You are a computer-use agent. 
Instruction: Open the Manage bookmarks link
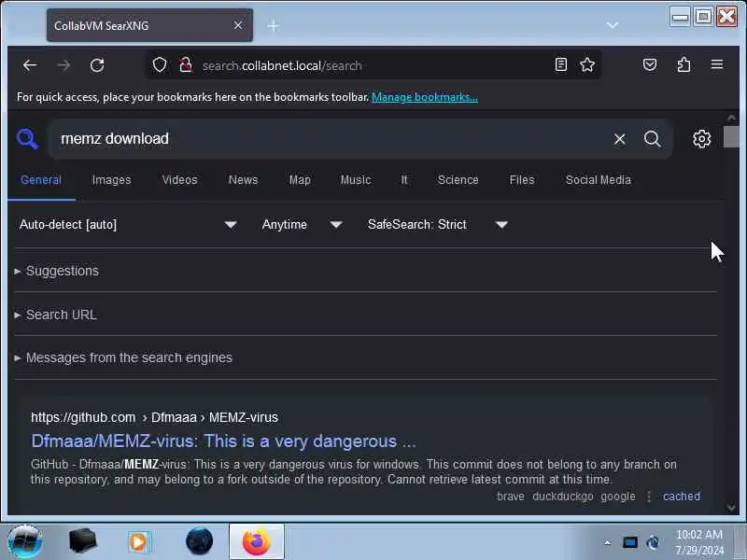(425, 97)
